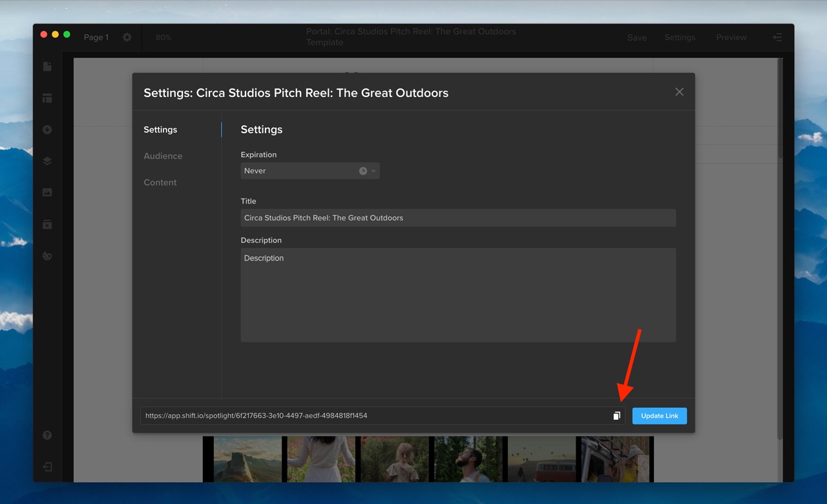Click the add element plus icon
The width and height of the screenshot is (827, 504).
(47, 130)
